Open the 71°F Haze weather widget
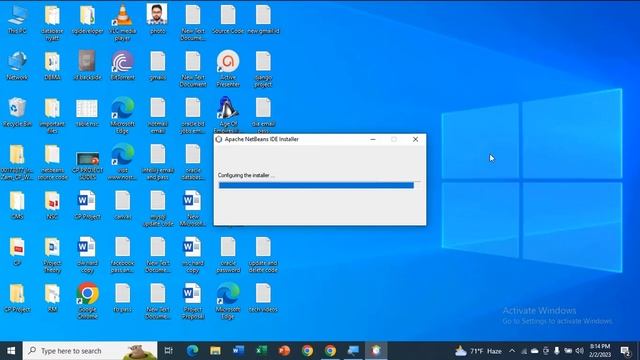The width and height of the screenshot is (640, 360). tap(478, 351)
